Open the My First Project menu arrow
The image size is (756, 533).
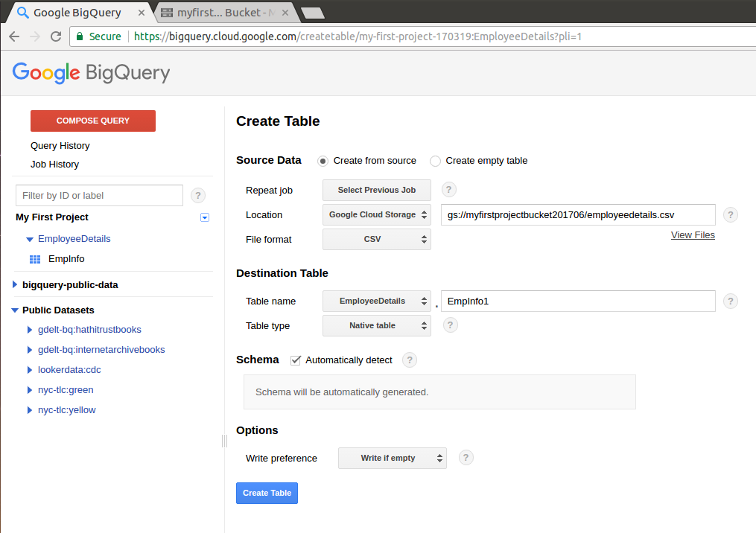pyautogui.click(x=204, y=217)
